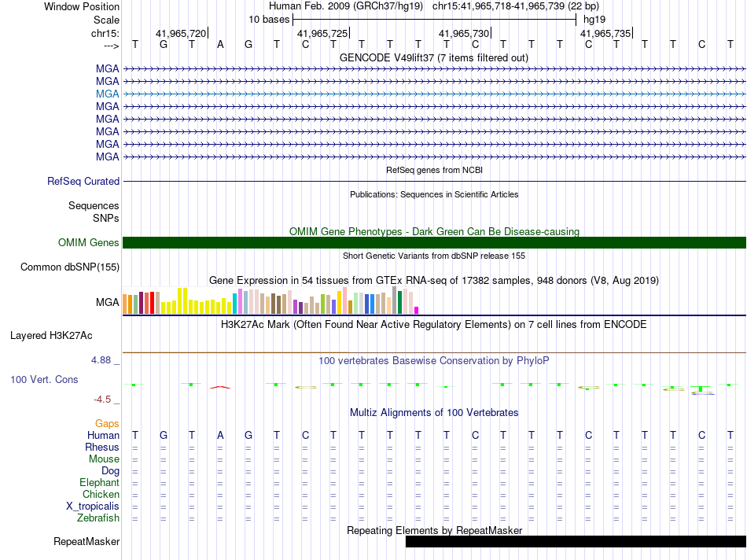This screenshot has width=747, height=560.
Task: Click the light blue MGA transcript arrow line
Action: [435, 94]
